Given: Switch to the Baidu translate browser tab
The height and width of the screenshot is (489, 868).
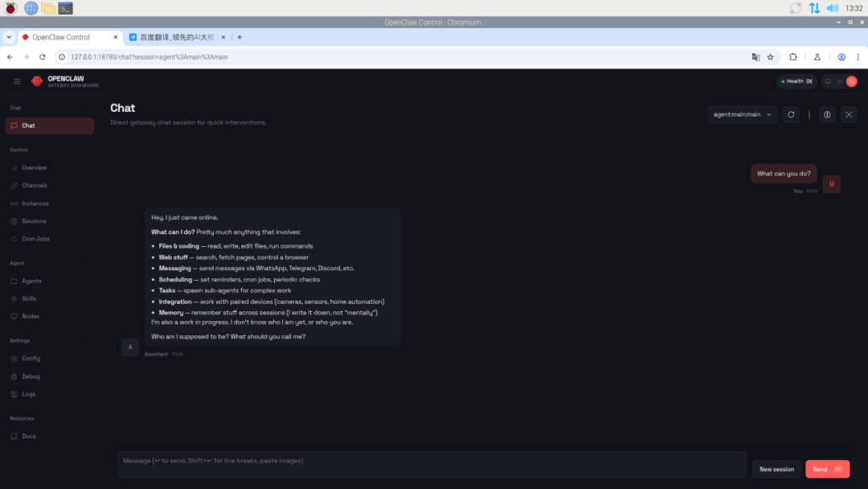Looking at the screenshot, I should (x=176, y=37).
